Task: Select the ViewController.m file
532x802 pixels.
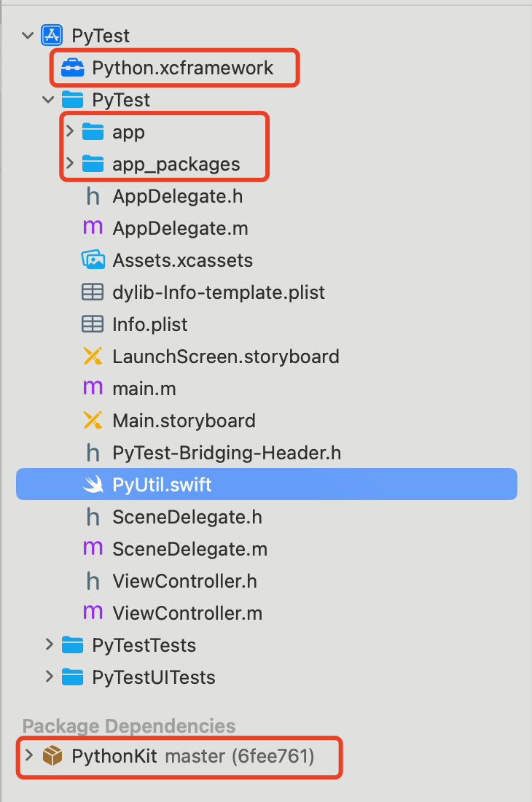Action: [x=187, y=613]
